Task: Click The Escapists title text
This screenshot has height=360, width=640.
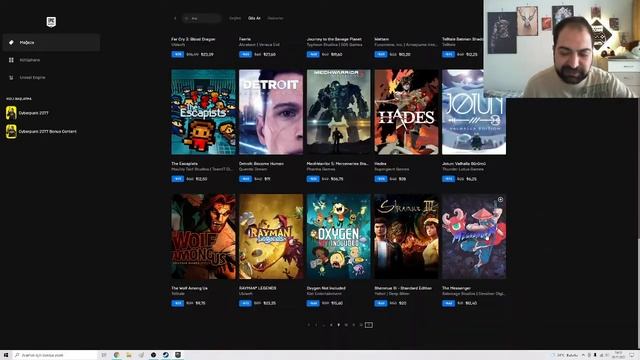Action: pyautogui.click(x=184, y=164)
